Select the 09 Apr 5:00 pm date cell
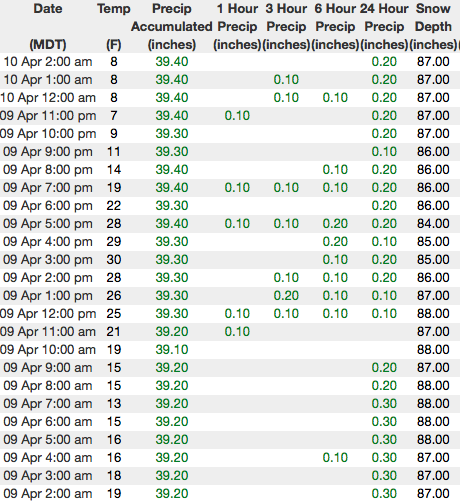The height and width of the screenshot is (501, 460). pyautogui.click(x=48, y=224)
